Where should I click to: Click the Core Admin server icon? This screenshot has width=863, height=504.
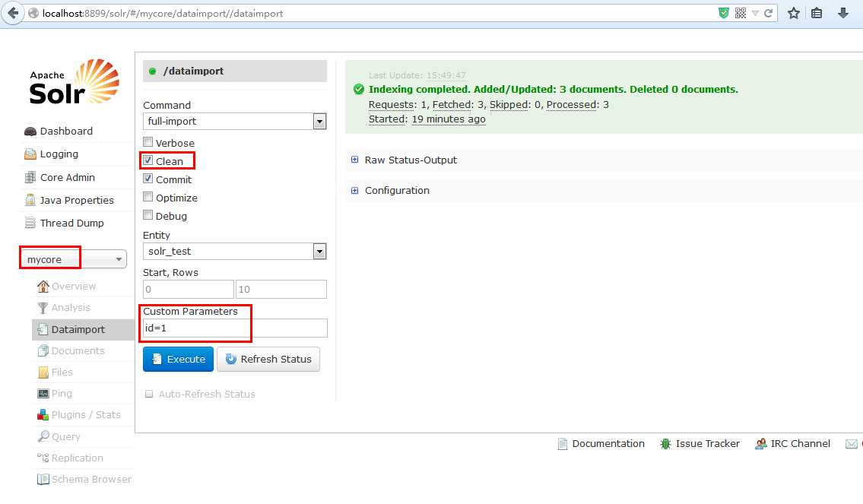[x=30, y=177]
